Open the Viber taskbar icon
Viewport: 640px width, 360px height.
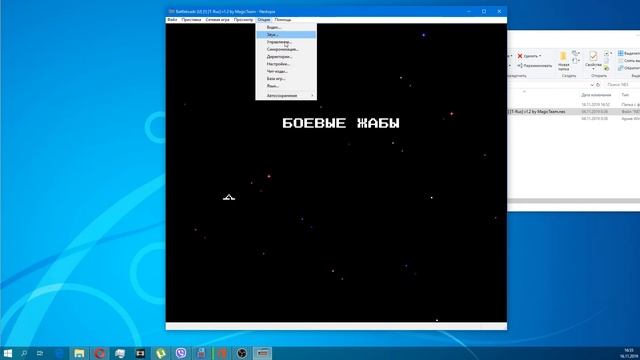click(181, 353)
